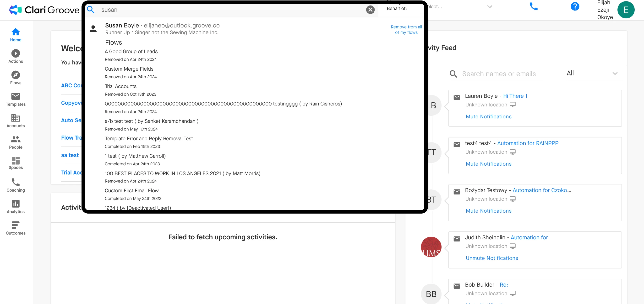Viewport: 644px width, 304px height.
Task: Clear the susan search with X
Action: [370, 10]
